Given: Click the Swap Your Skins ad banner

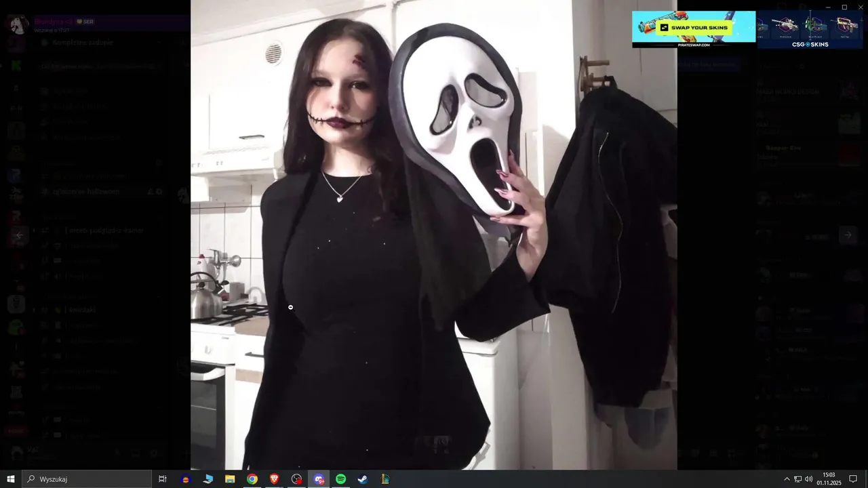Looking at the screenshot, I should [694, 28].
